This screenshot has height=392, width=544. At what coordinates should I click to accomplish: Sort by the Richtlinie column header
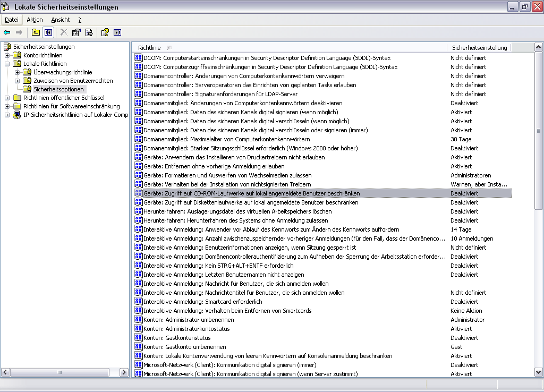(149, 48)
